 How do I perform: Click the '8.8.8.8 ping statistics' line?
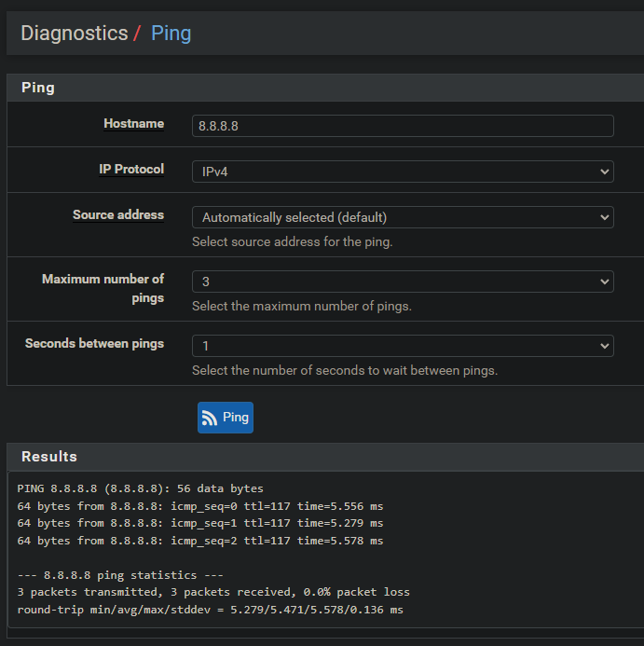pyautogui.click(x=120, y=575)
